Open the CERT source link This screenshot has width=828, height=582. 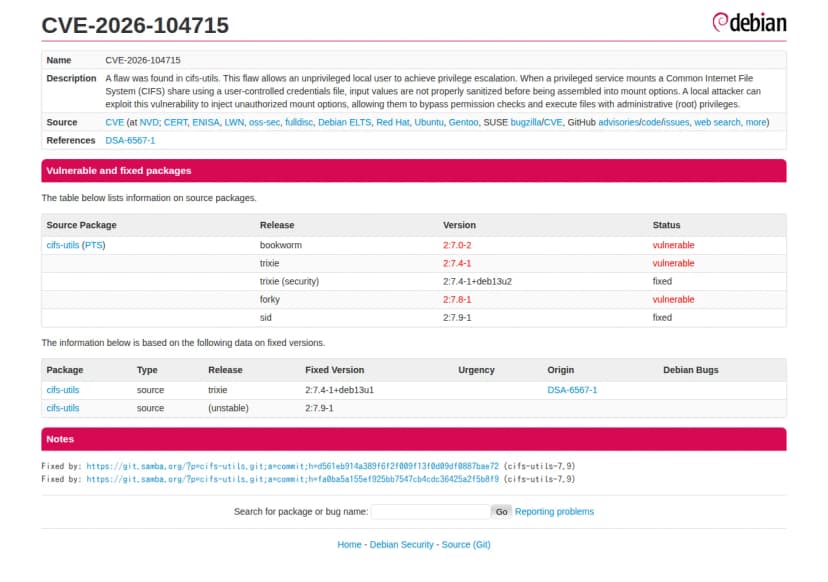click(x=175, y=123)
